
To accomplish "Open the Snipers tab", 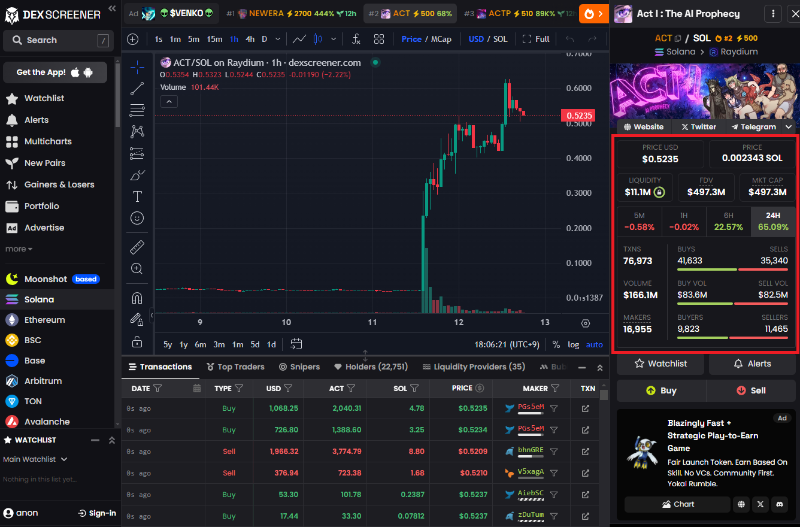I will [x=299, y=367].
